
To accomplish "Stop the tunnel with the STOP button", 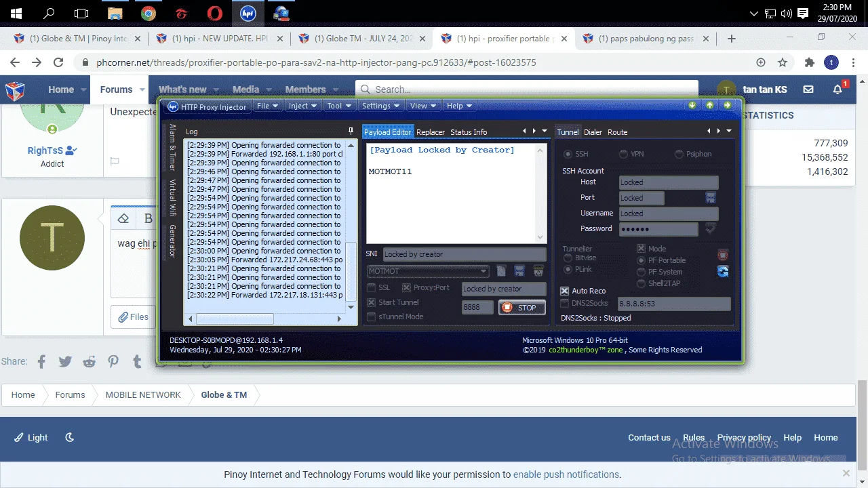I will tap(522, 307).
